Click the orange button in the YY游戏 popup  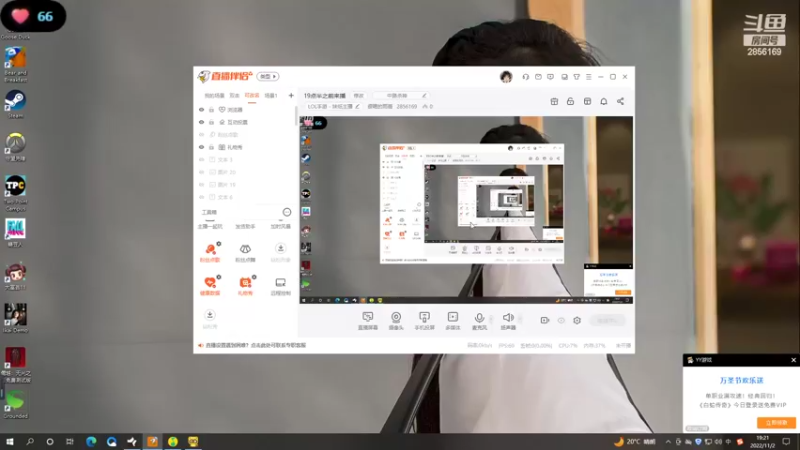[776, 422]
